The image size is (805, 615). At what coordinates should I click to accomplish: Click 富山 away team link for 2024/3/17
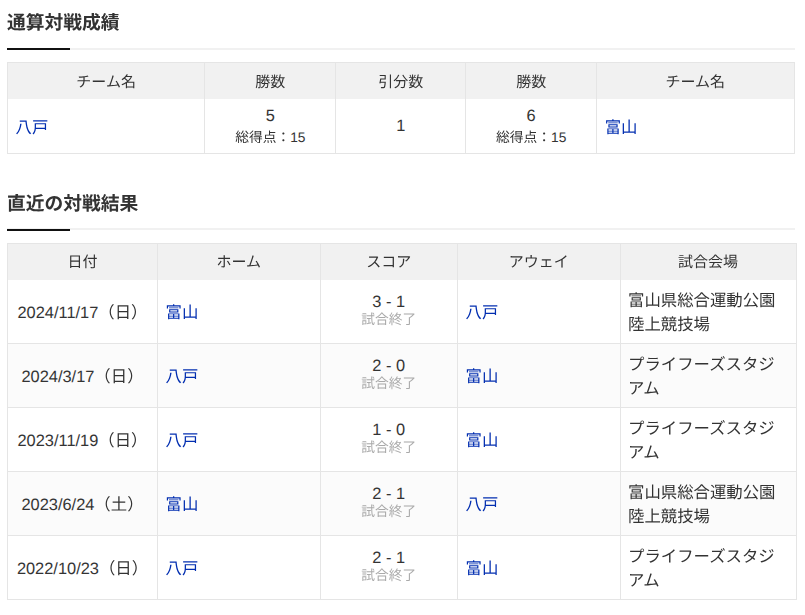(x=482, y=376)
